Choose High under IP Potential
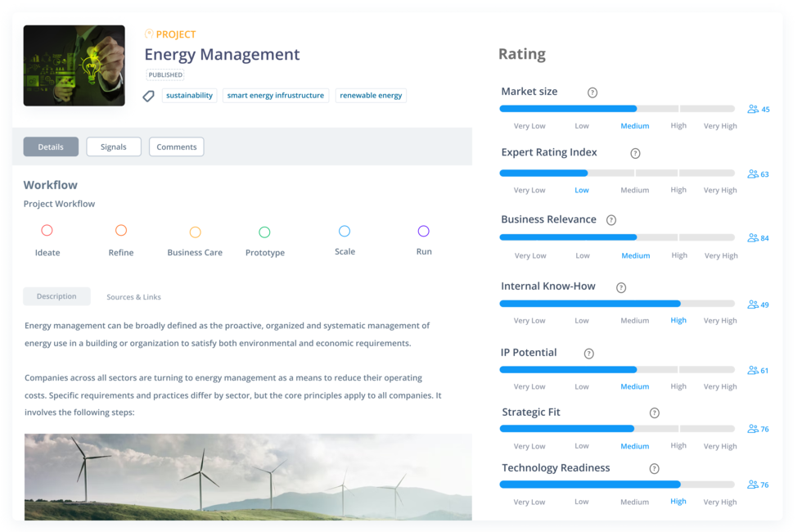The image size is (802, 532). pyautogui.click(x=678, y=386)
